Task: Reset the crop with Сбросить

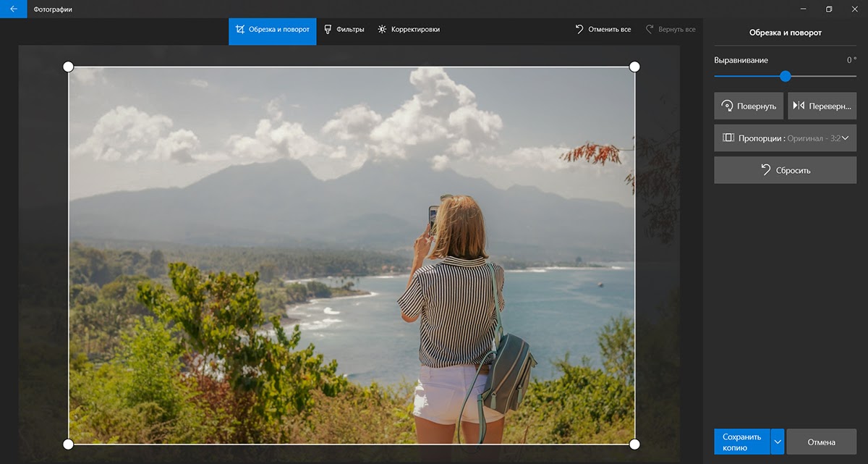Action: [x=785, y=170]
